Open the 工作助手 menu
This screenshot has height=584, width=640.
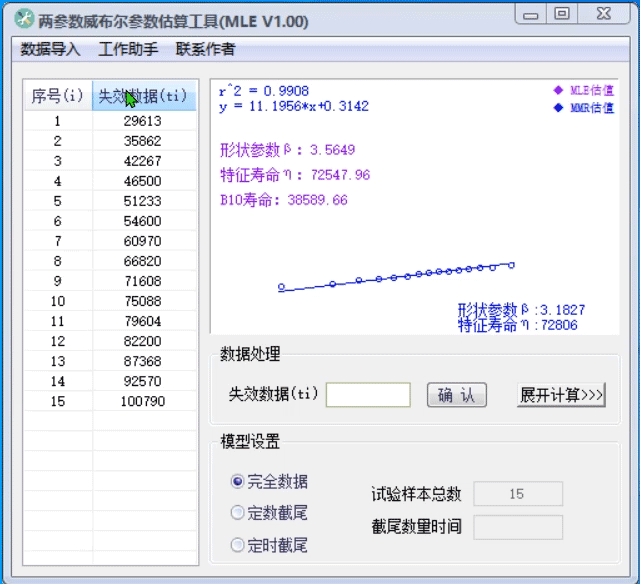pyautogui.click(x=128, y=49)
